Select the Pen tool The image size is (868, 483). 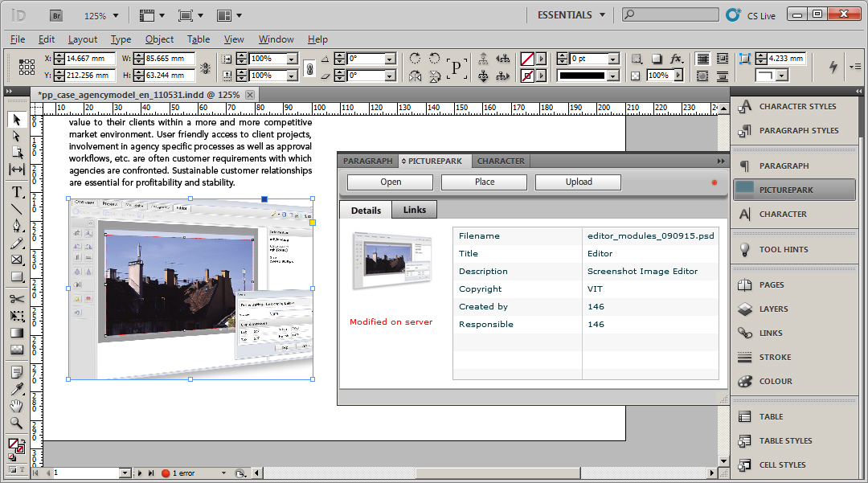coord(17,226)
